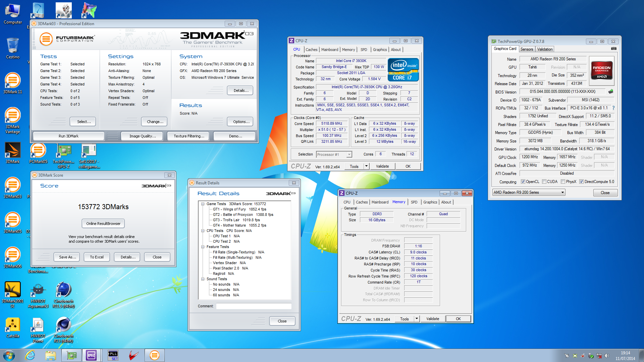Open Internet Explorer from the taskbar
This screenshot has height=362, width=644.
coord(30,355)
